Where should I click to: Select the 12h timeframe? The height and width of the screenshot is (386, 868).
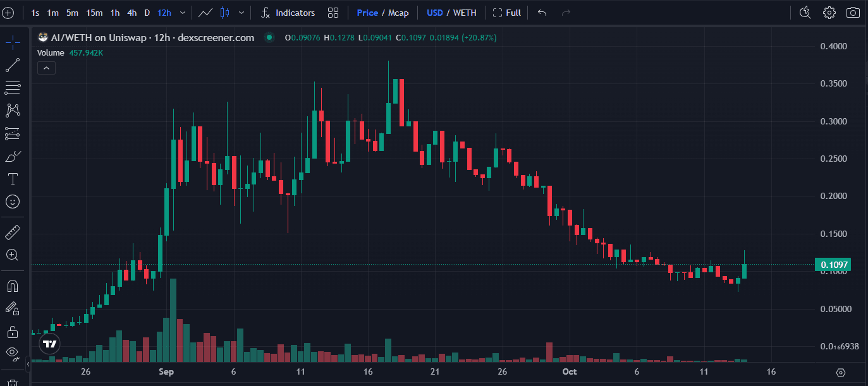click(164, 13)
